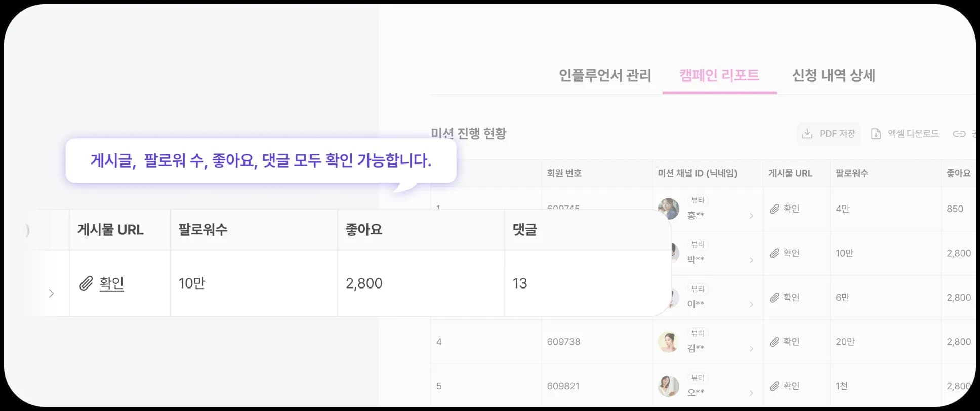980x411 pixels.
Task: Expand the 김** influencer row chevron
Action: (751, 349)
